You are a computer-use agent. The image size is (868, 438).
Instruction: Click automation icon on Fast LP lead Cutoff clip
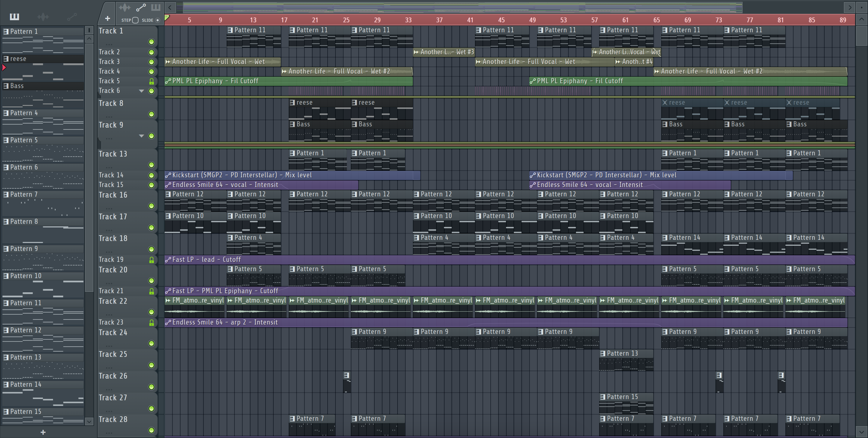(168, 260)
